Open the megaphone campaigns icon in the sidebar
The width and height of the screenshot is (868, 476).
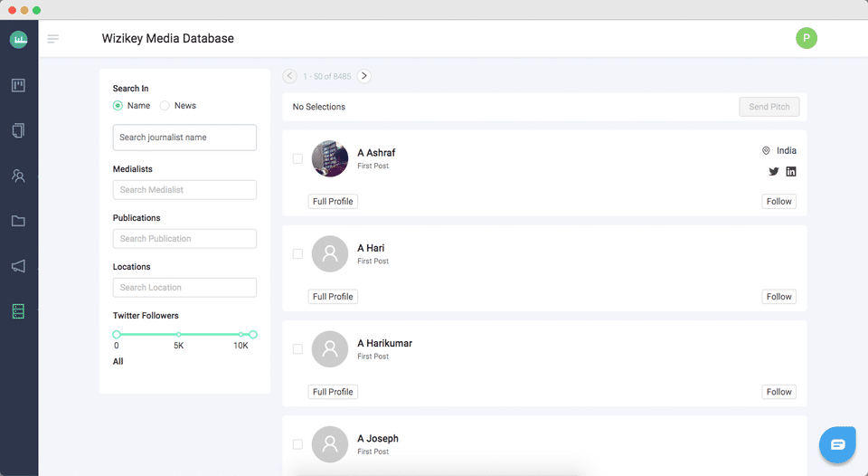point(19,266)
